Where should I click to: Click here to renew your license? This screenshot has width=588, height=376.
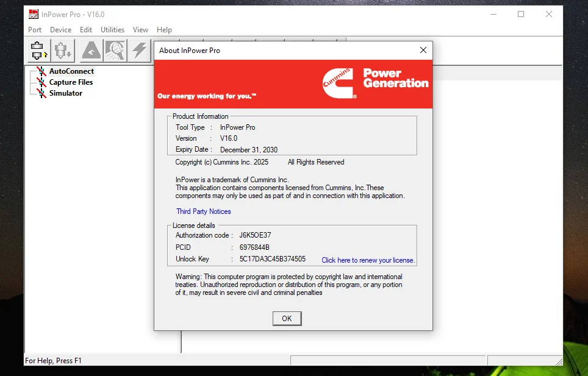pyautogui.click(x=367, y=260)
